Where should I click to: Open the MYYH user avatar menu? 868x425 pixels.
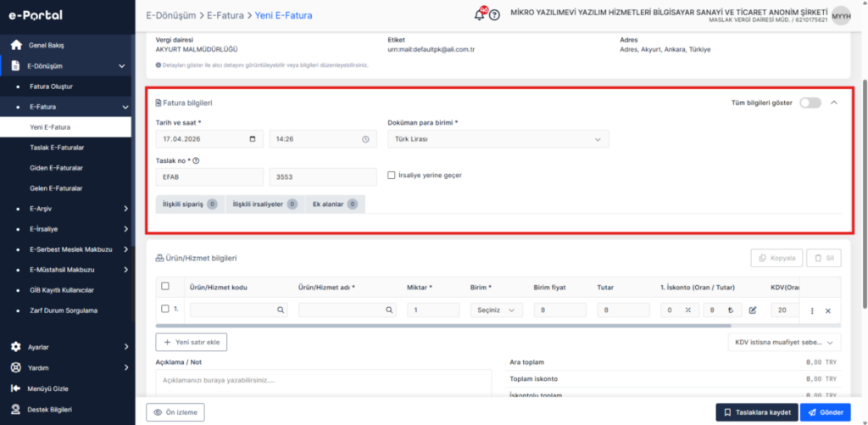point(841,15)
